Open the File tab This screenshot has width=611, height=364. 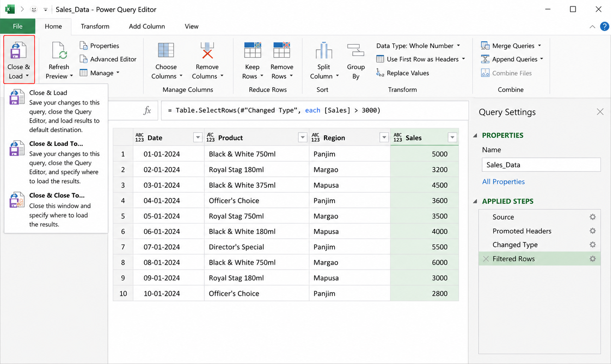coord(18,26)
